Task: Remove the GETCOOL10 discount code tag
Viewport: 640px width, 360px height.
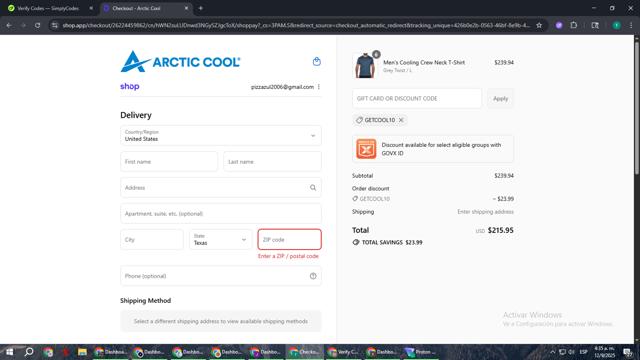Action: pyautogui.click(x=401, y=120)
